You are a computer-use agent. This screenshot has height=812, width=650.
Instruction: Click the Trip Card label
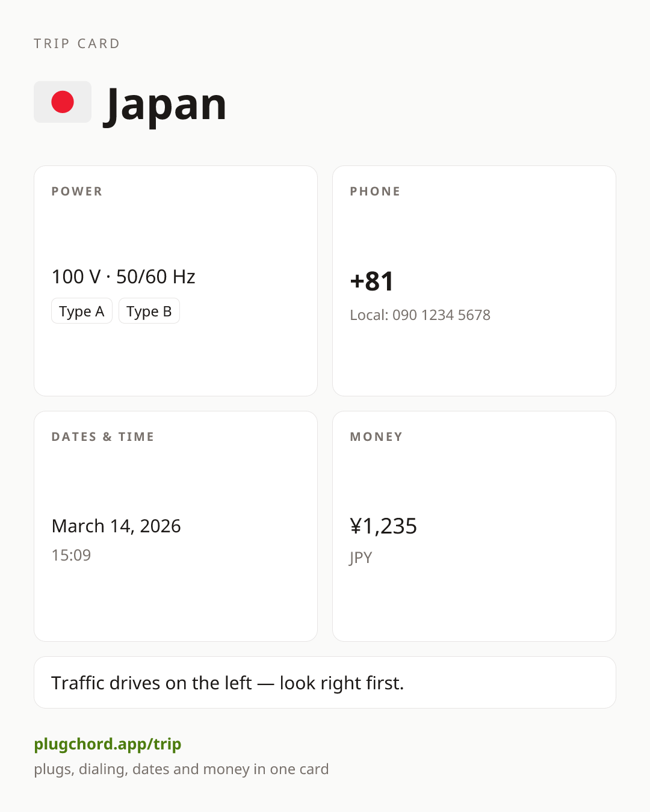click(77, 43)
